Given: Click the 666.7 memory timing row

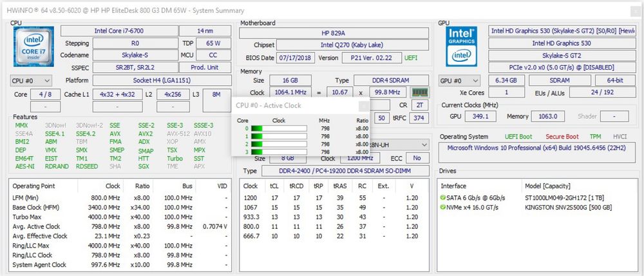Looking at the screenshot, I should point(334,236).
